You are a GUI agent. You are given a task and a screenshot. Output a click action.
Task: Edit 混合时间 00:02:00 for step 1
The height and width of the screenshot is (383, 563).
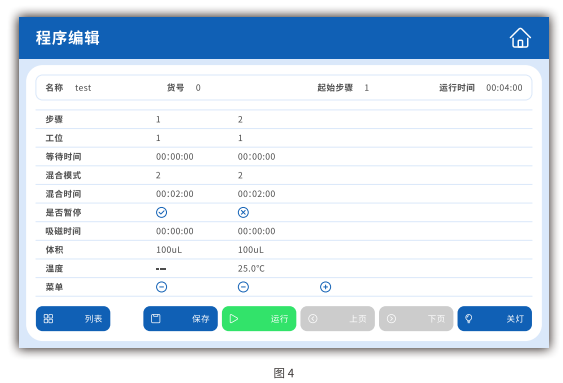(x=175, y=194)
